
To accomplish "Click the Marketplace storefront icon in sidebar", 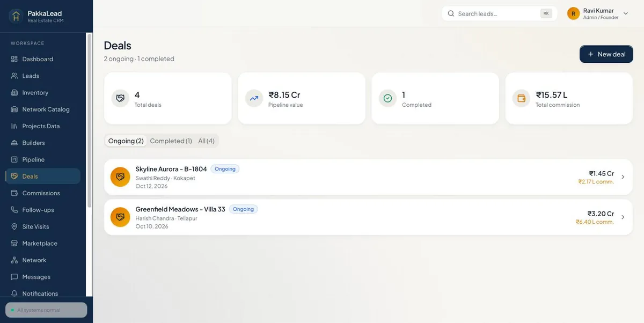I will [14, 243].
